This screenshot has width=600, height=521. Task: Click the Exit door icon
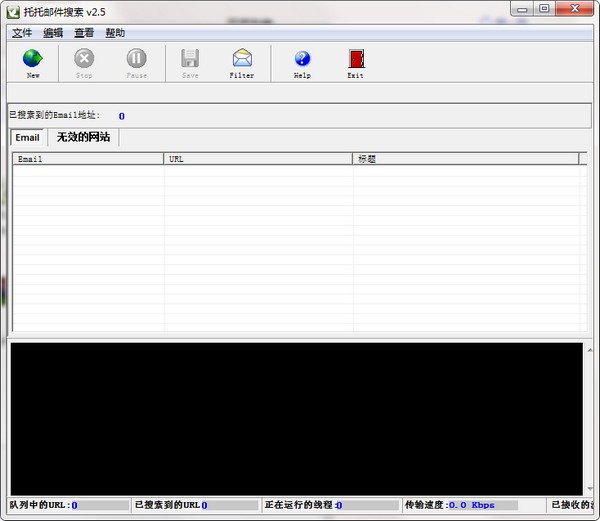[x=355, y=59]
